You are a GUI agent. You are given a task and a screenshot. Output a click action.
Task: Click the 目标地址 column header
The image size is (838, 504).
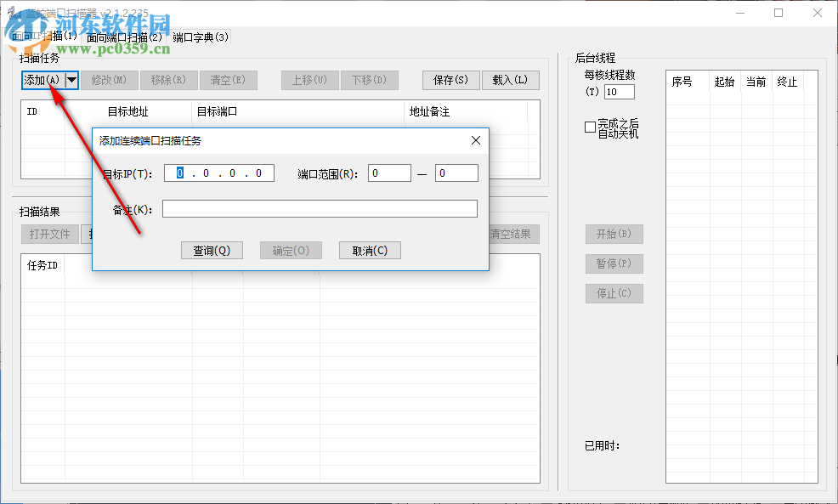click(x=127, y=111)
